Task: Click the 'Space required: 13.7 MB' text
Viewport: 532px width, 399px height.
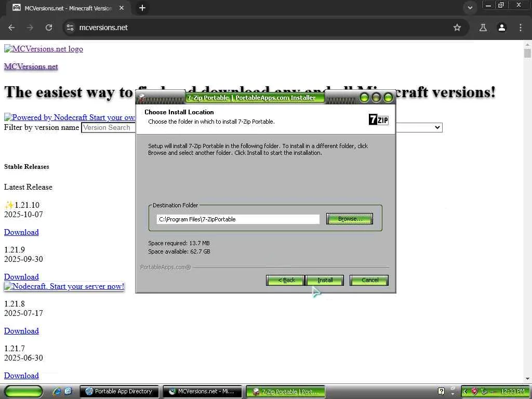Action: (x=179, y=243)
